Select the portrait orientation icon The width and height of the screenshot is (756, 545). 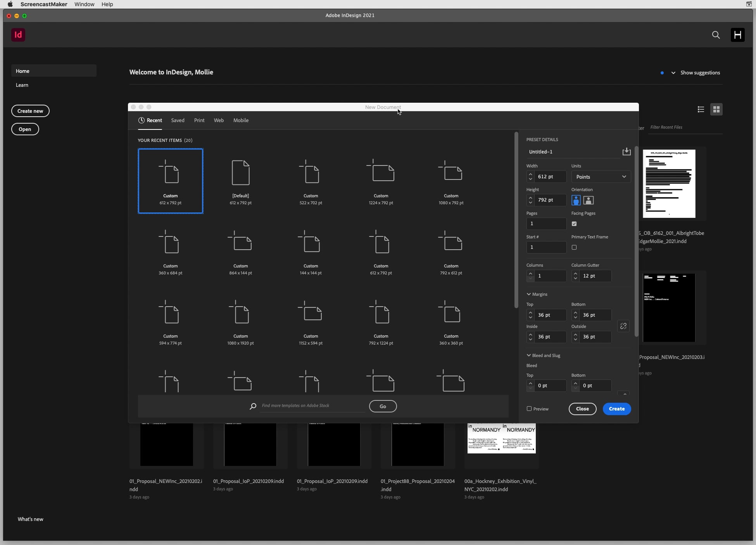576,200
